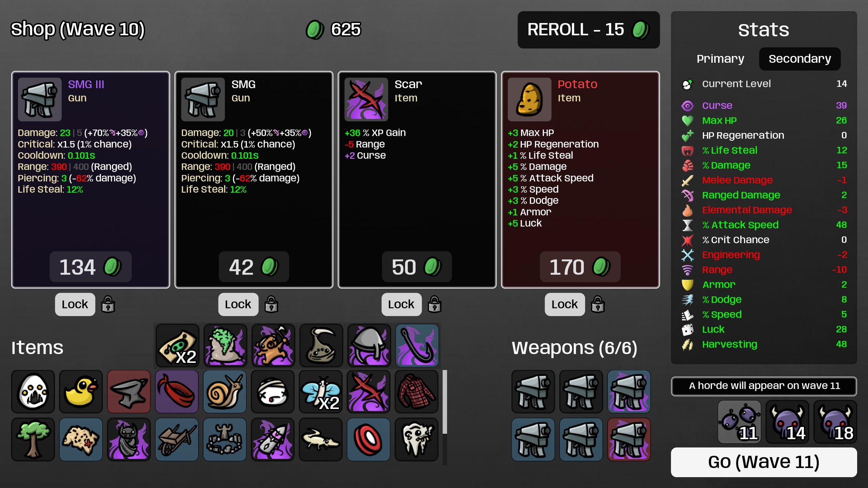Click the anvil item icon
Screen dimensions: 868x488
pyautogui.click(x=129, y=392)
